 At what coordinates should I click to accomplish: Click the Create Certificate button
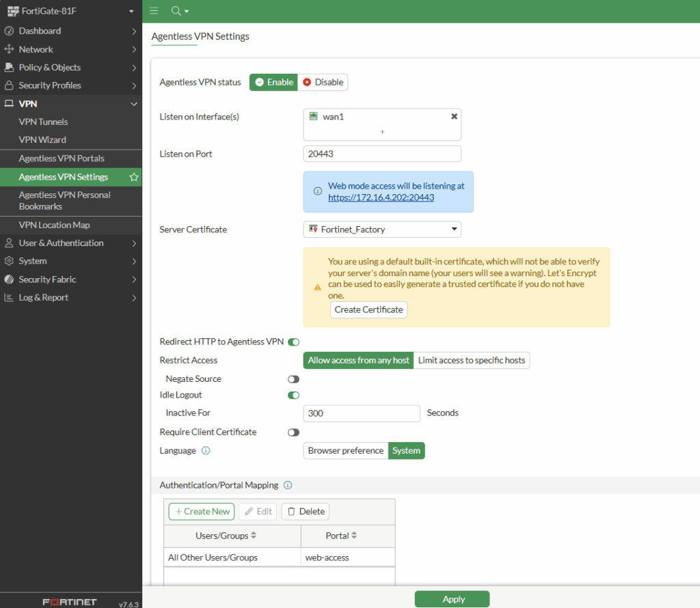tap(368, 309)
